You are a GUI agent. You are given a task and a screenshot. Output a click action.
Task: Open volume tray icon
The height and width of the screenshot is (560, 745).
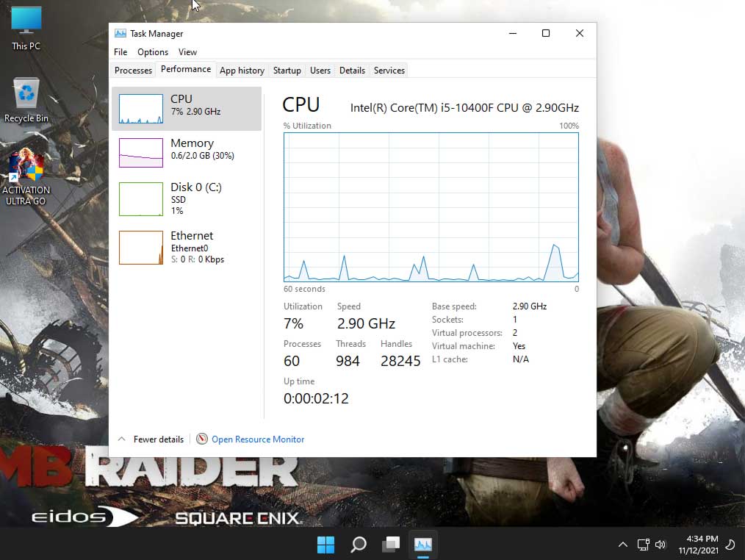click(661, 545)
